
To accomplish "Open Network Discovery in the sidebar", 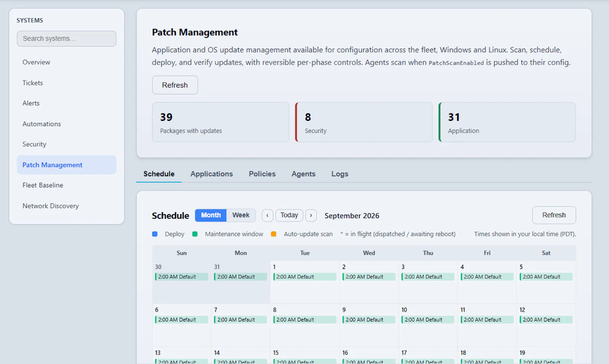I will click(x=67, y=206).
